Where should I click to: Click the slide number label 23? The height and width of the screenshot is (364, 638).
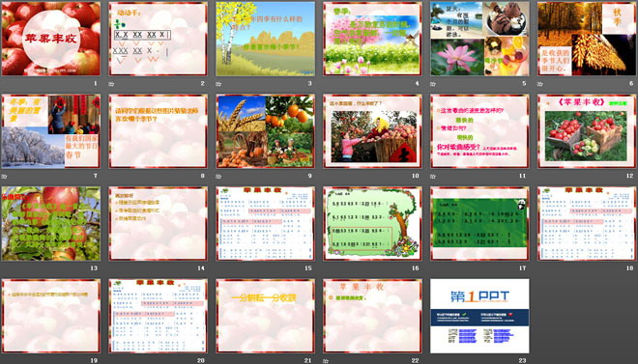click(522, 360)
